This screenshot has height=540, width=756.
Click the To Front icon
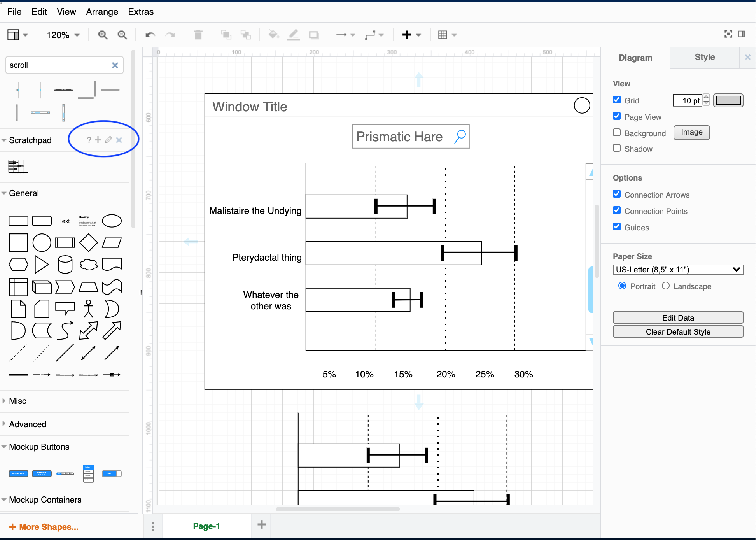pos(226,35)
